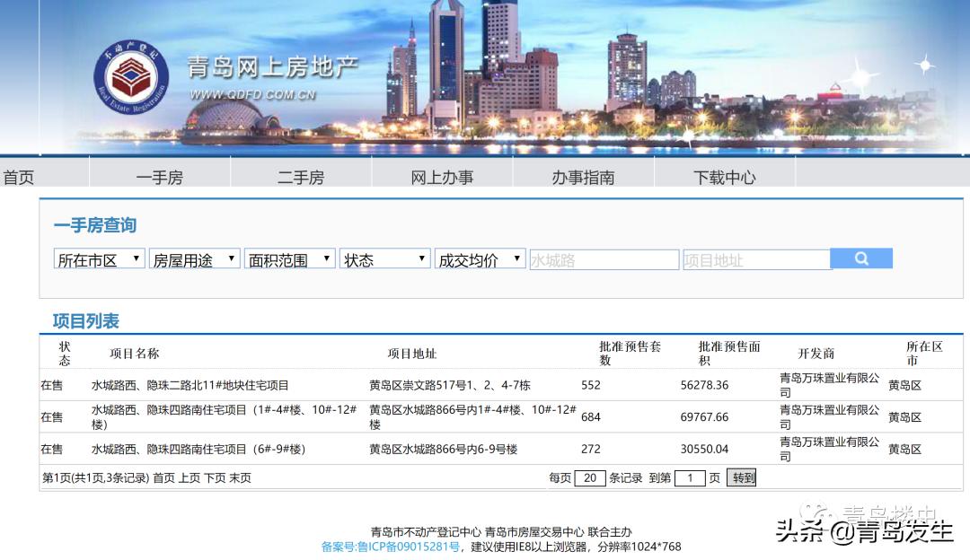Image resolution: width=970 pixels, height=560 pixels.
Task: Open the 网上办事 menu
Action: (x=444, y=176)
